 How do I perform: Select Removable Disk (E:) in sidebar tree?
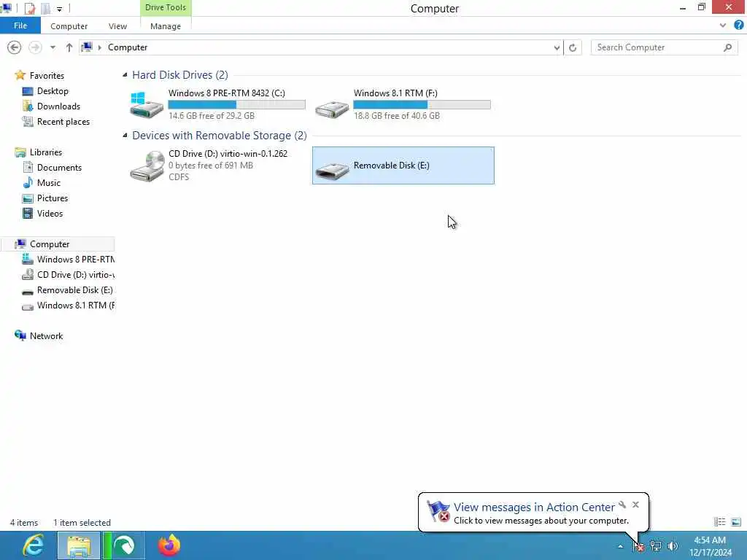[x=75, y=290]
